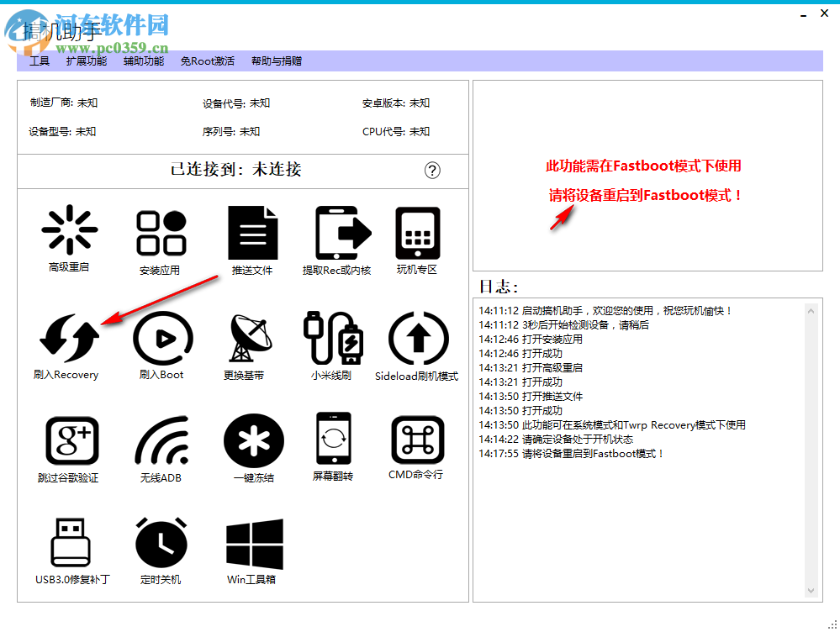This screenshot has width=840, height=632.
Task: Click the 日志 log heading
Action: (499, 287)
